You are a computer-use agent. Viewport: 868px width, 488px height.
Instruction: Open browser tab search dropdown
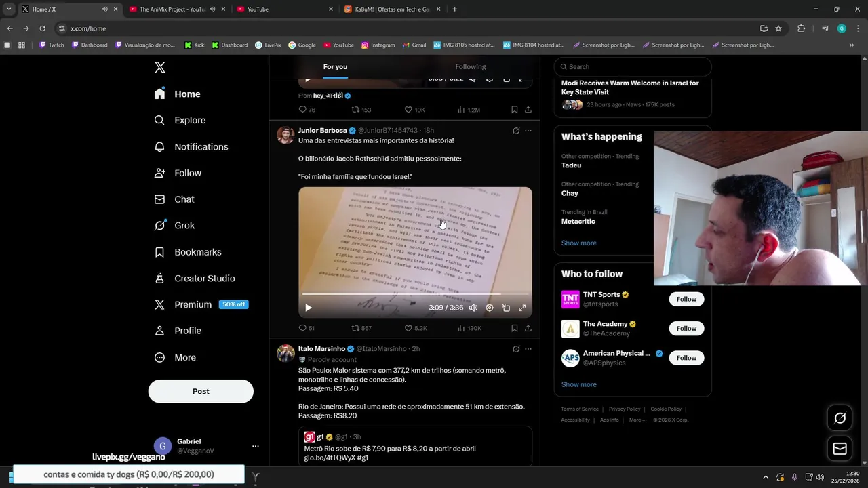pyautogui.click(x=9, y=9)
